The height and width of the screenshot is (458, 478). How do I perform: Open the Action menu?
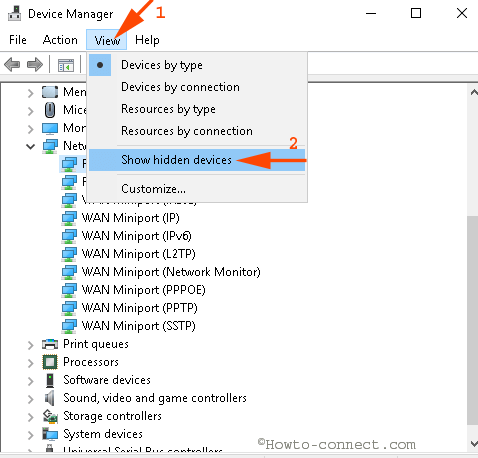pyautogui.click(x=60, y=40)
